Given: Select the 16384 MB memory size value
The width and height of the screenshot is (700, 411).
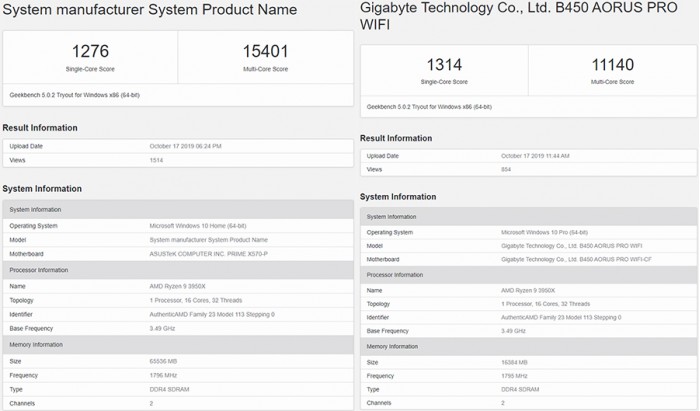Looking at the screenshot, I should coord(517,362).
